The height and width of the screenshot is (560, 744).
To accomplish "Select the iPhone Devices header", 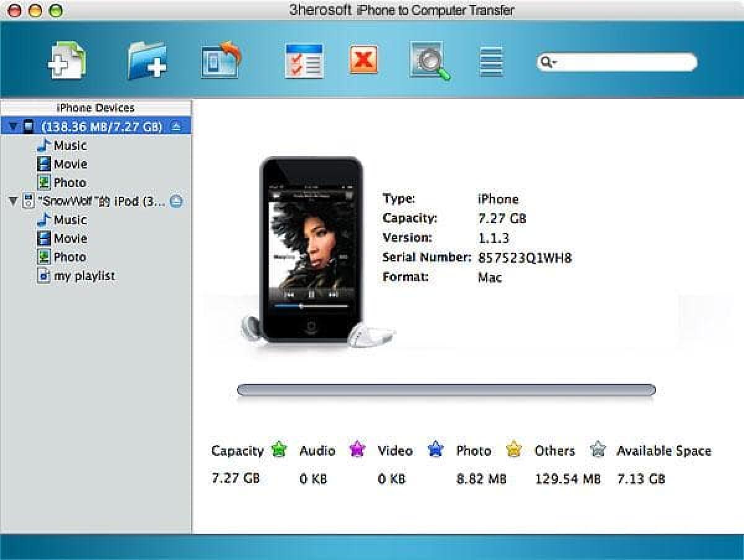I will click(95, 107).
